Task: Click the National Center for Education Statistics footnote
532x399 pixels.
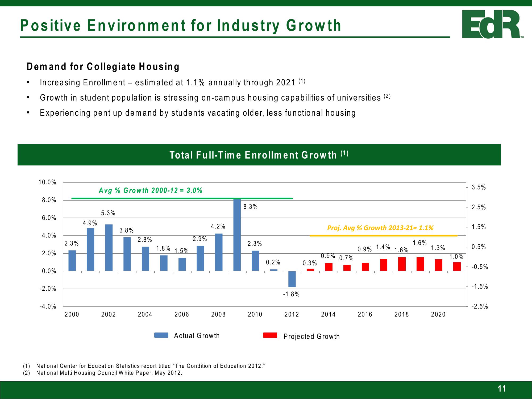Action: [x=144, y=366]
